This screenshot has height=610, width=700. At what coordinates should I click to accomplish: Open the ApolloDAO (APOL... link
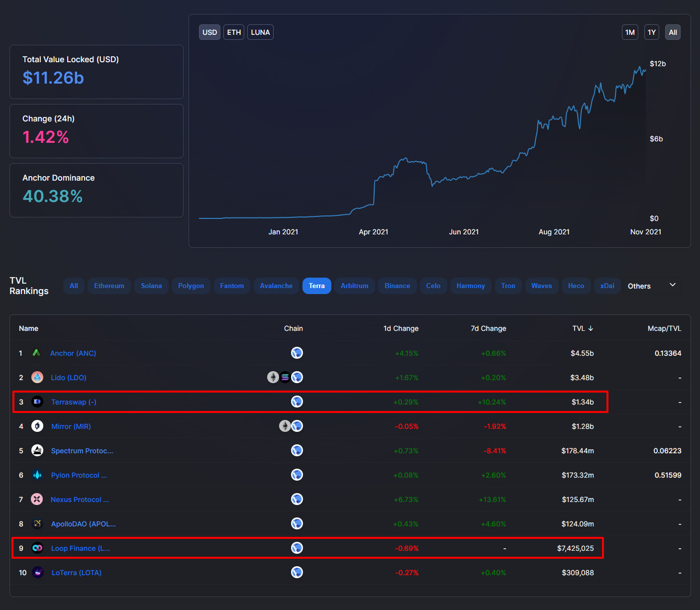coord(84,524)
